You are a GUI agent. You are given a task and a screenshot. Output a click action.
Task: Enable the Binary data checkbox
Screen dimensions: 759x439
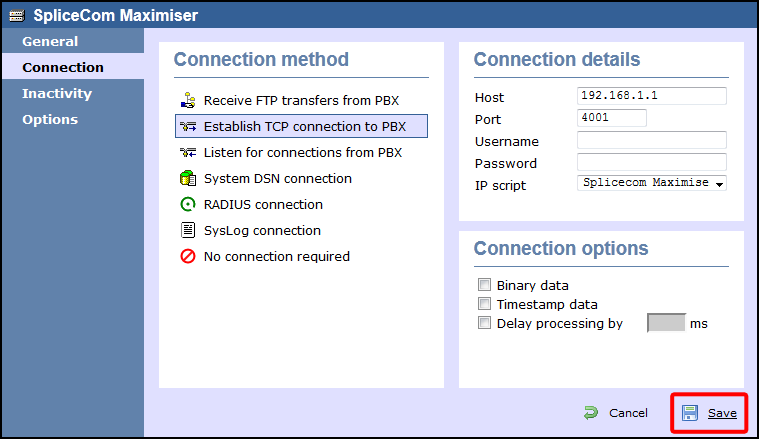tap(485, 285)
